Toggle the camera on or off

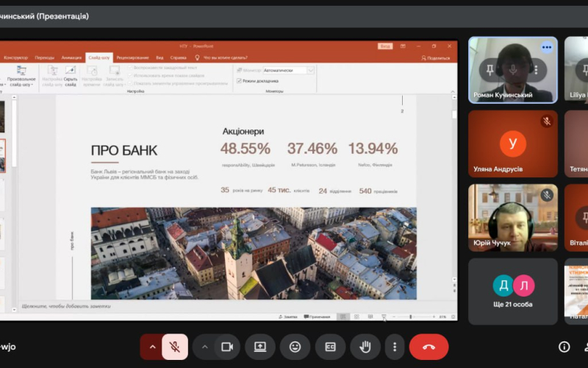pyautogui.click(x=227, y=347)
